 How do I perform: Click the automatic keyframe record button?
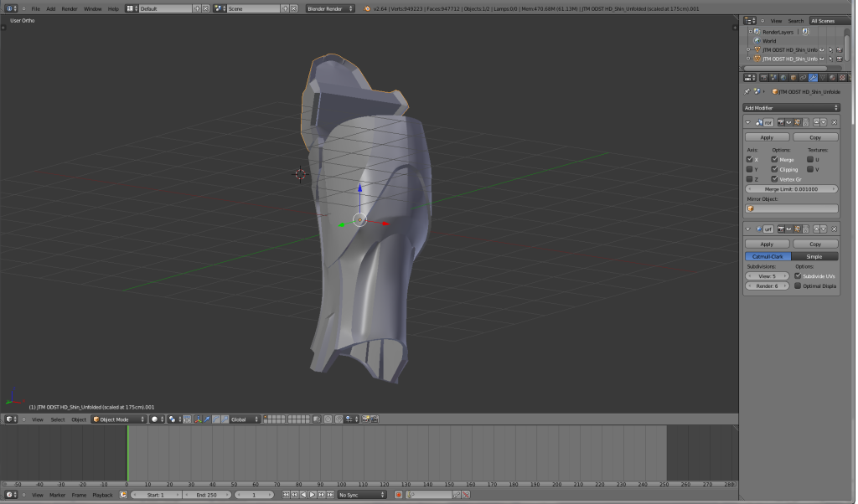pyautogui.click(x=398, y=495)
